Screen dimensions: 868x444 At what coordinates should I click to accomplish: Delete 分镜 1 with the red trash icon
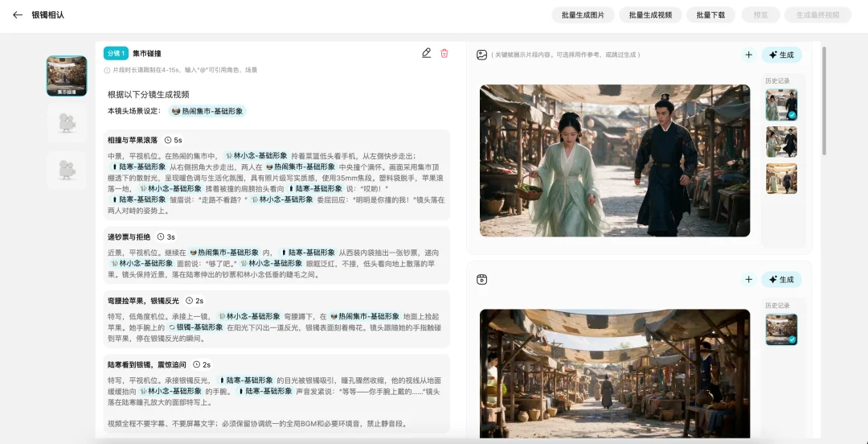[x=444, y=53]
